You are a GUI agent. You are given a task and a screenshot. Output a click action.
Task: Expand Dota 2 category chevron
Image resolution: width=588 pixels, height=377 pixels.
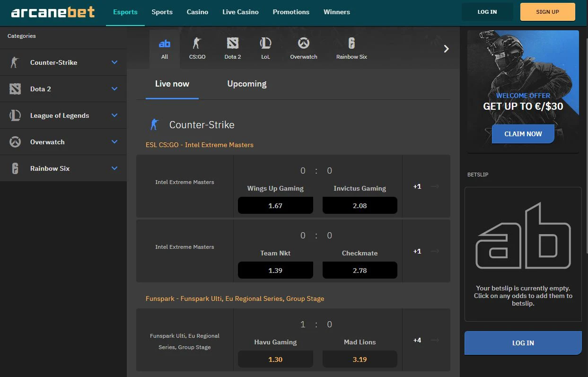(x=114, y=89)
